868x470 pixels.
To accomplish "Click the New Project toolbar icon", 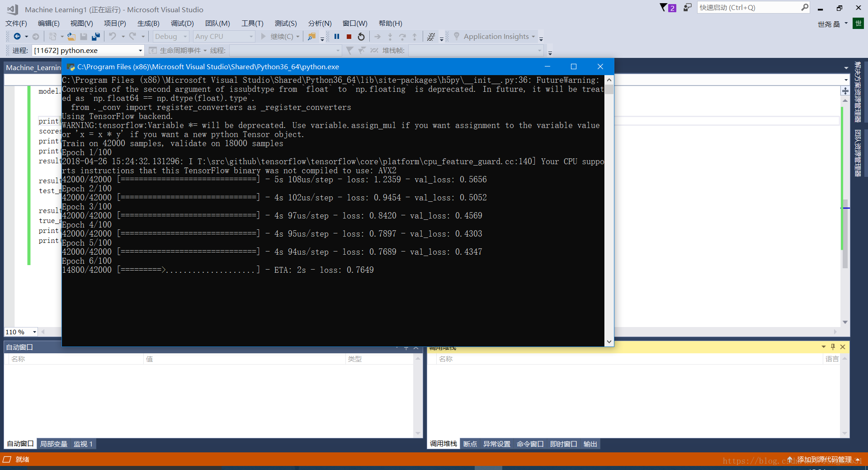I will pyautogui.click(x=53, y=37).
